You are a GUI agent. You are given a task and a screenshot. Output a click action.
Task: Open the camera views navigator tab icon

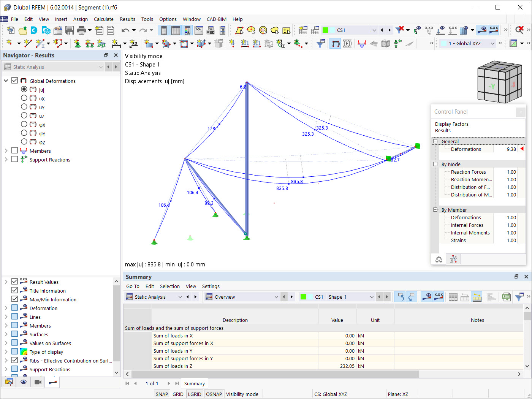[38, 382]
